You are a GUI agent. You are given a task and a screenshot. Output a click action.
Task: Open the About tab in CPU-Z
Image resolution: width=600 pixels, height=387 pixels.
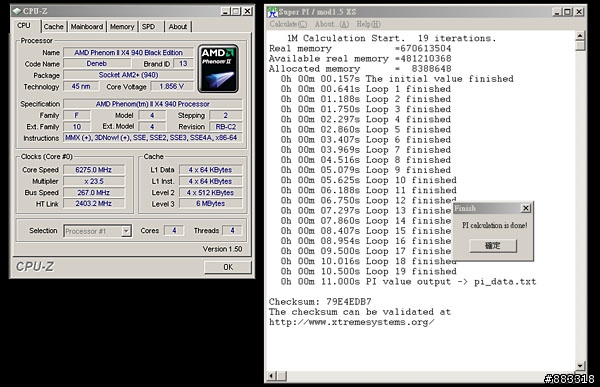coord(178,26)
